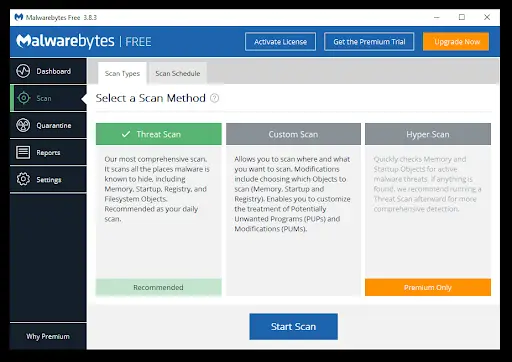Minimize the Malwarebytes window
The image size is (512, 362).
(437, 17)
